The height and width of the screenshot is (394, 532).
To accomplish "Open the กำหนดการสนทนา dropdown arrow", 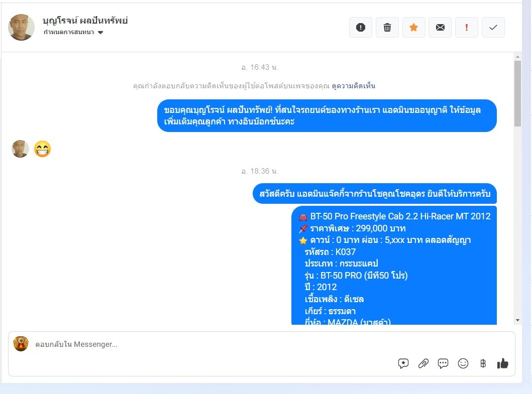I will click(x=100, y=33).
